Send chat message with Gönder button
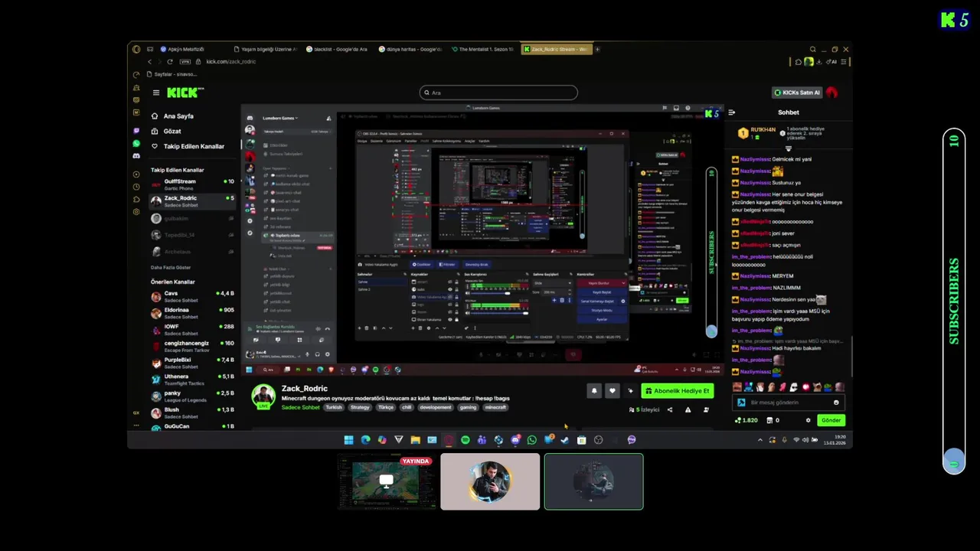The height and width of the screenshot is (551, 980). click(x=831, y=420)
